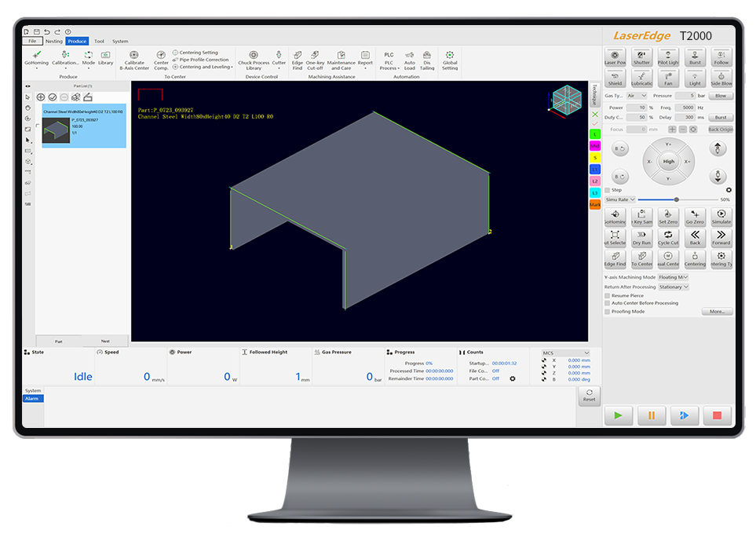Open the Tool ribbon tab

99,41
